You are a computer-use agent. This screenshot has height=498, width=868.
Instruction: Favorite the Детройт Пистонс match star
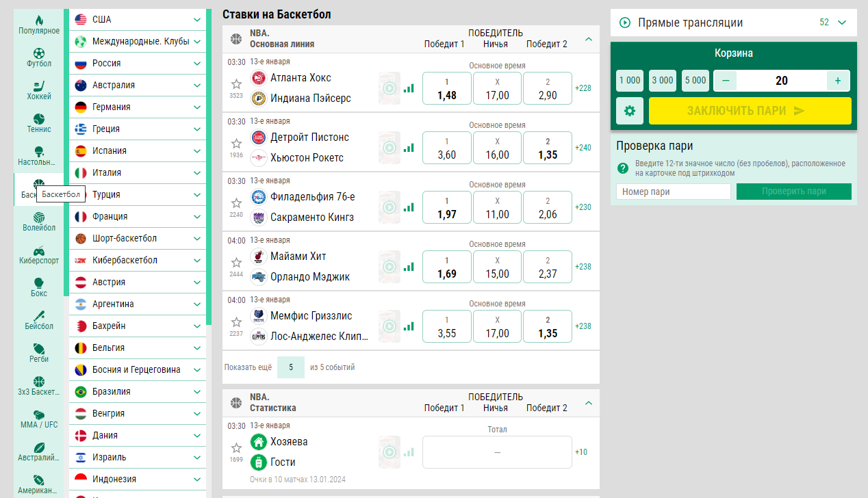(x=236, y=144)
